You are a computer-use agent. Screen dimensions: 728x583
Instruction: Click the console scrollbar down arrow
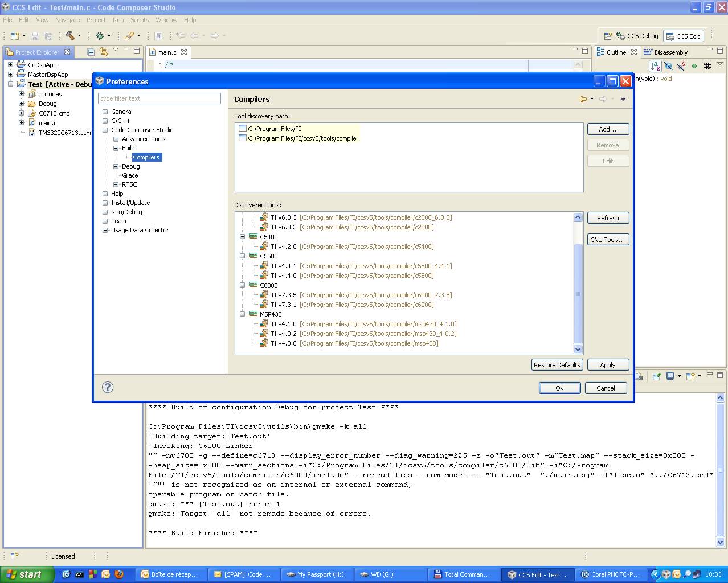(720, 543)
